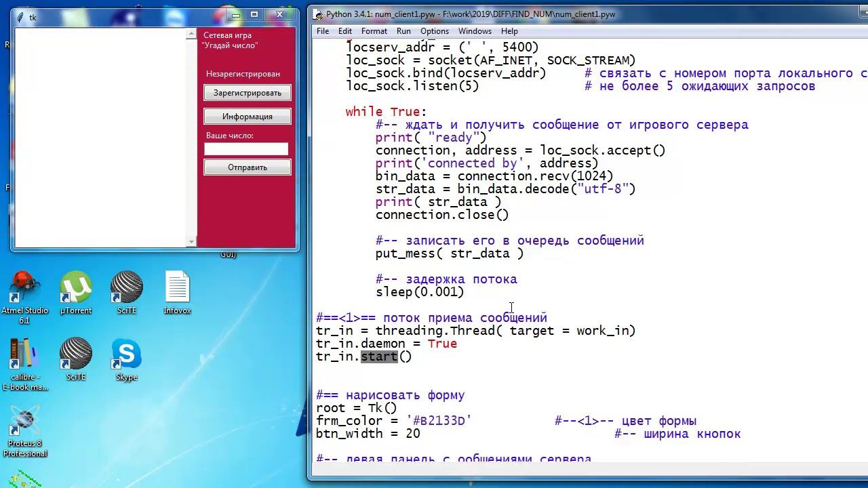The image size is (868, 488).
Task: Click the tr_in.daemon = True line
Action: [x=387, y=344]
